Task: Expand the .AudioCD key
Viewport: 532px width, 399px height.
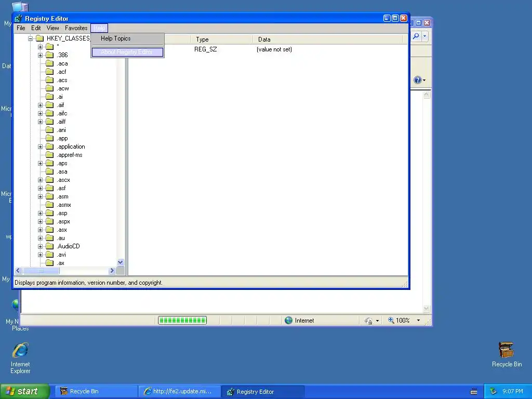Action: tap(40, 246)
